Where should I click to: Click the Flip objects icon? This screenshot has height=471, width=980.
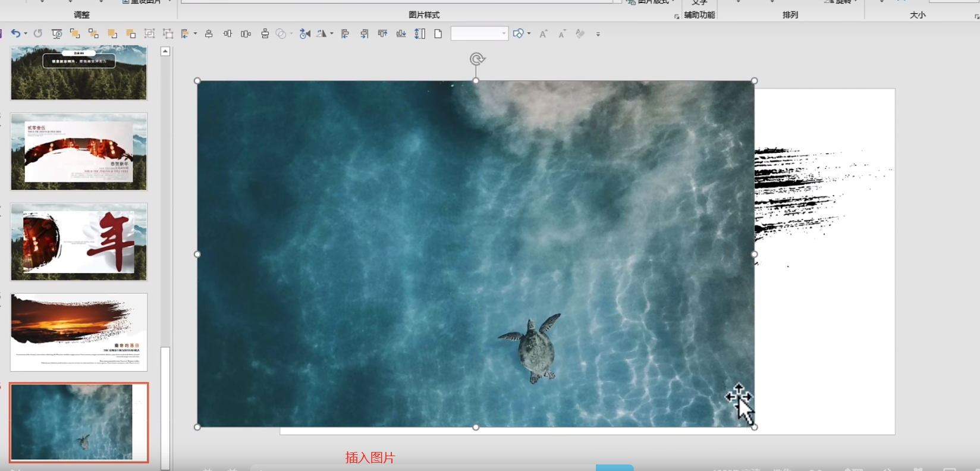coord(322,34)
